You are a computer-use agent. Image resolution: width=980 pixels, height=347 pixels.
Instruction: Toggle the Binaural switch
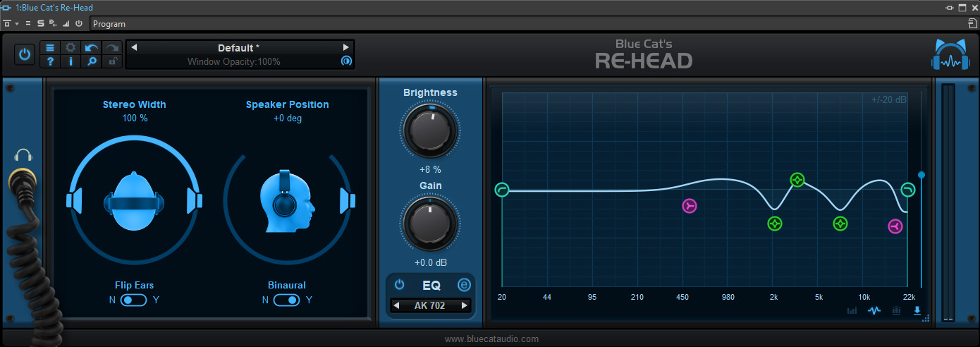[286, 300]
